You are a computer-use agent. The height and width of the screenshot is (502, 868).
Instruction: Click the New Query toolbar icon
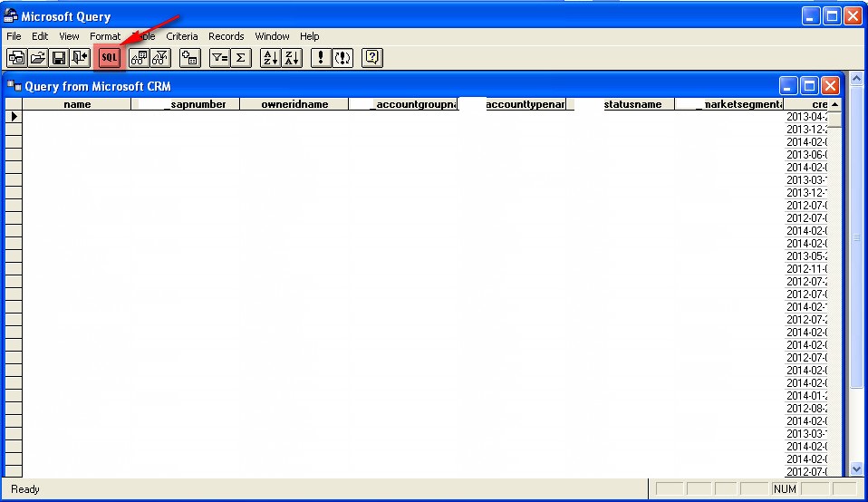click(16, 58)
